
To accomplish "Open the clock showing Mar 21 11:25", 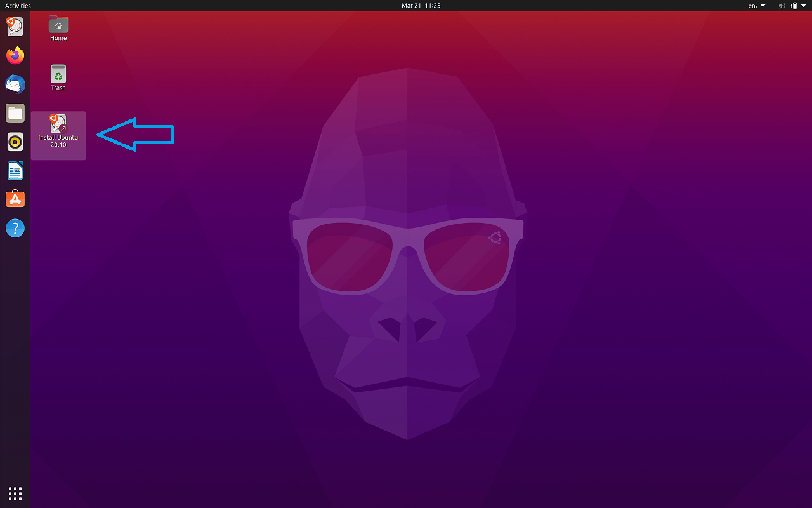I will pyautogui.click(x=421, y=6).
